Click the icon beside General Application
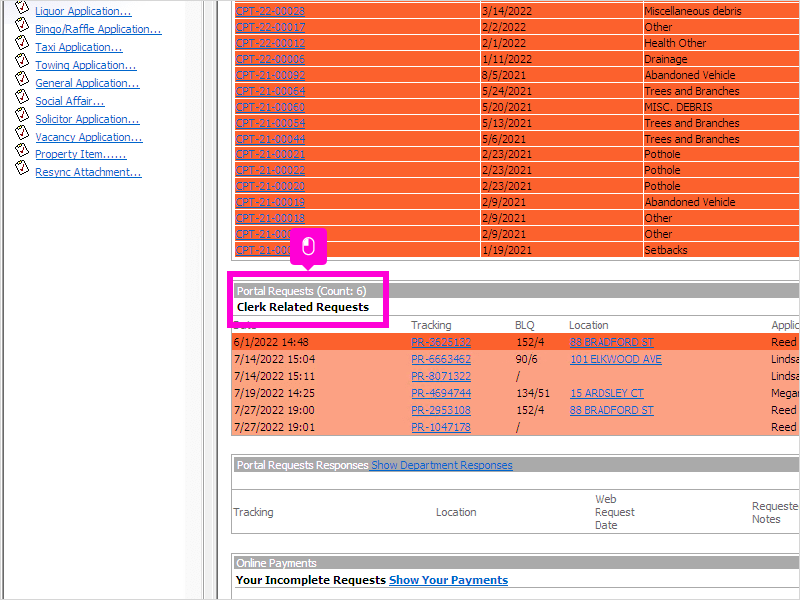 [21, 78]
